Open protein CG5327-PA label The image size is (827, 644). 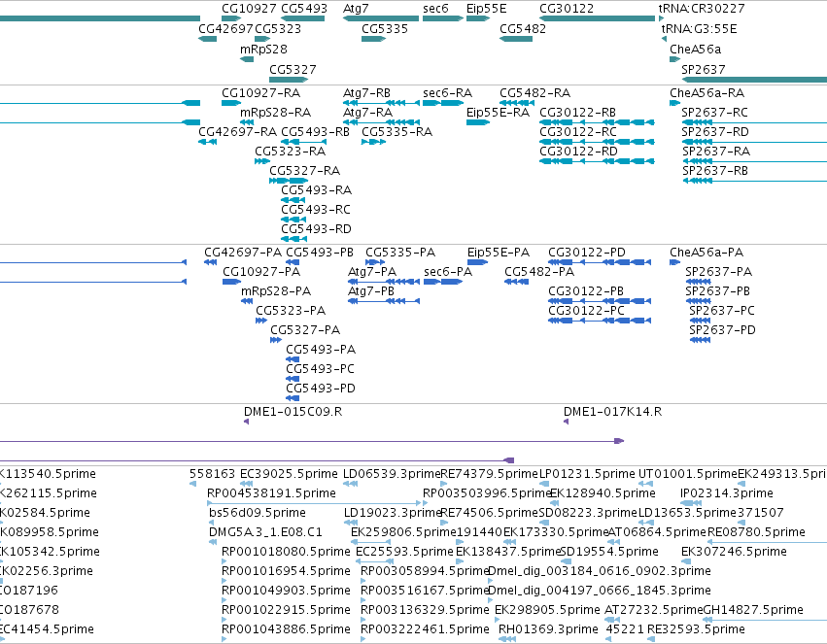click(x=305, y=330)
